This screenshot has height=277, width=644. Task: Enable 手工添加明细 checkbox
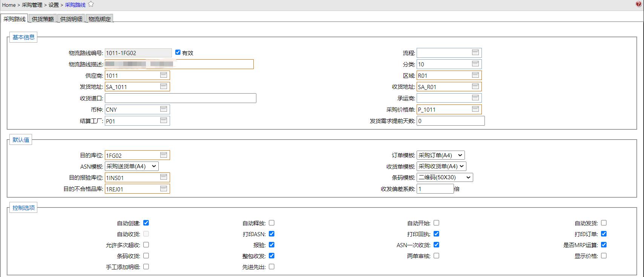pos(146,266)
